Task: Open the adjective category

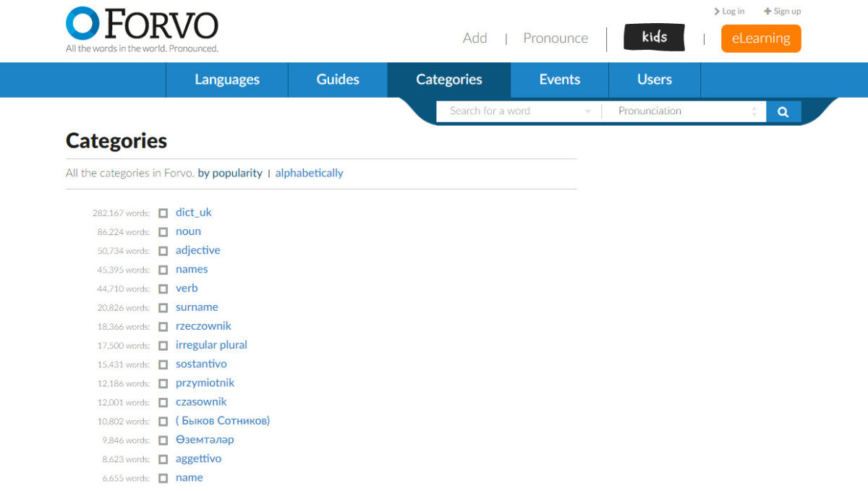Action: (x=198, y=250)
